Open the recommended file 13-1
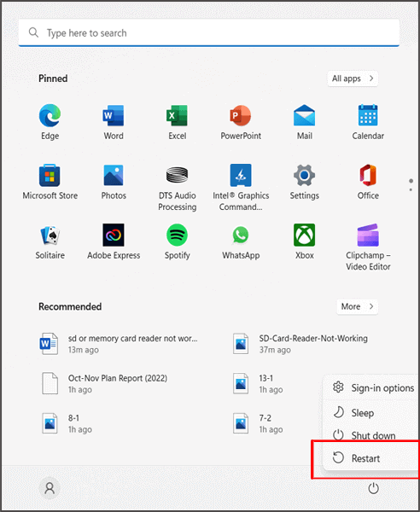Screen dimensions: 420x512 (258, 384)
